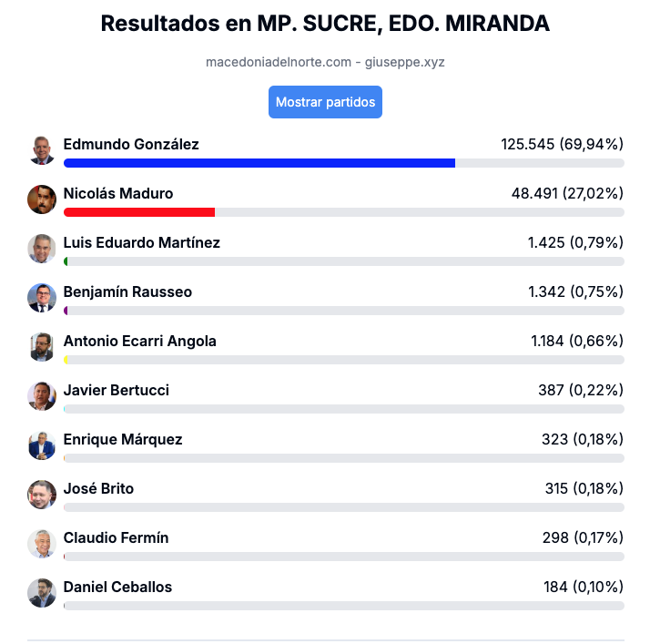Click Daniel Ceballos's round photo
The height and width of the screenshot is (644, 650).
pos(42,593)
